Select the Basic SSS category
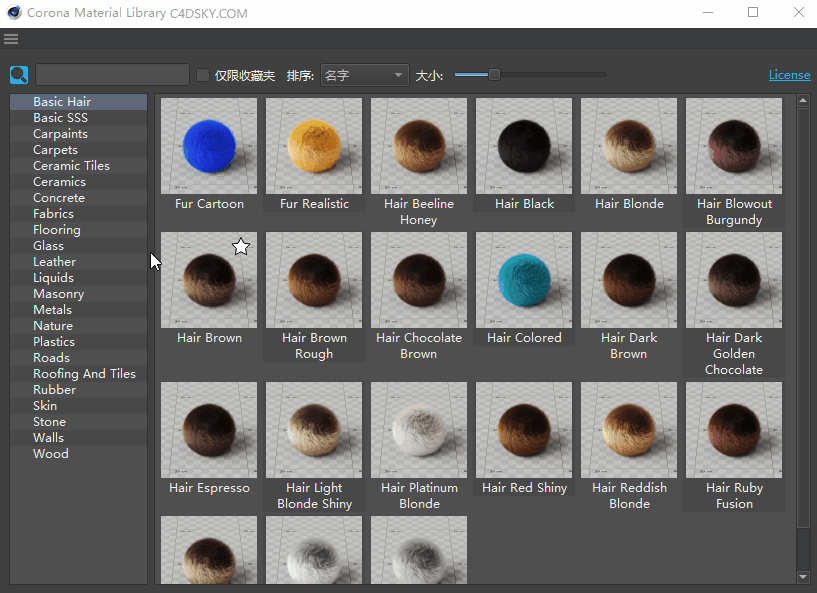 pos(79,118)
